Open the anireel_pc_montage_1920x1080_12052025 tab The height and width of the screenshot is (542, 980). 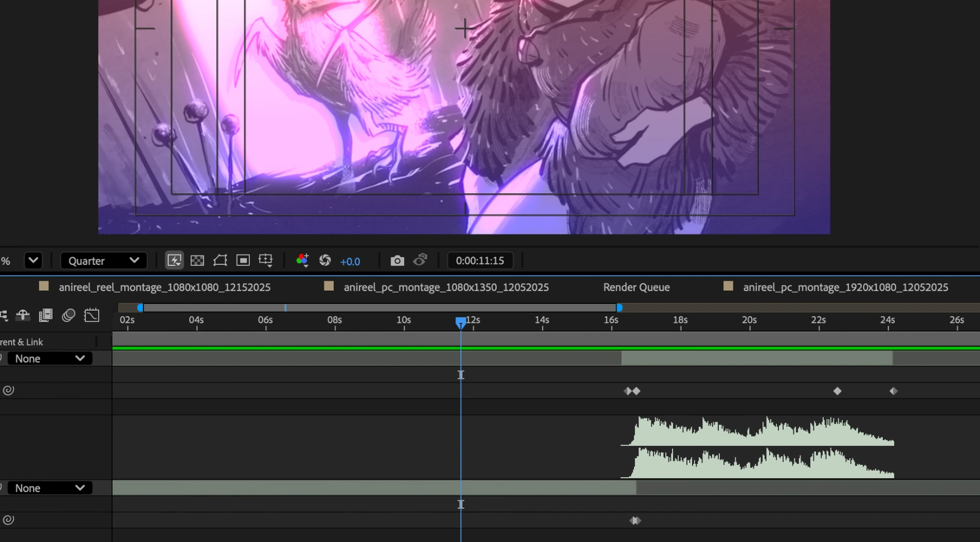pos(845,287)
